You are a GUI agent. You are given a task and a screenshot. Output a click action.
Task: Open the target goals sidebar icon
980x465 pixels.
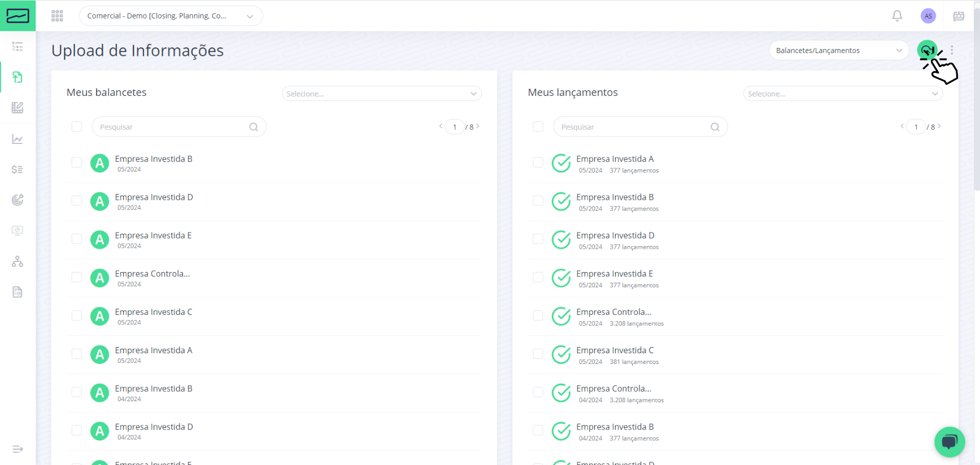18,200
